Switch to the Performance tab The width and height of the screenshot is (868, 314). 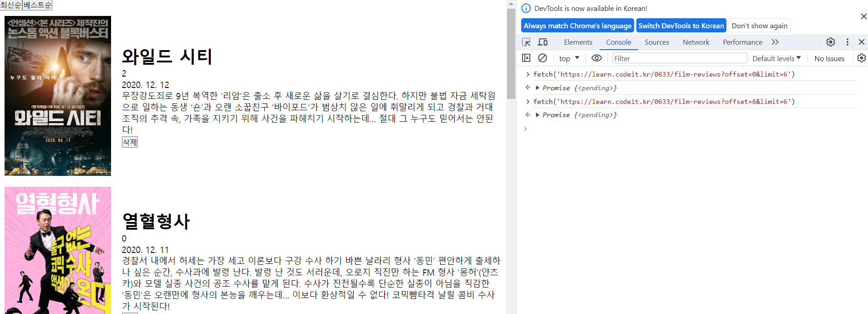click(742, 42)
